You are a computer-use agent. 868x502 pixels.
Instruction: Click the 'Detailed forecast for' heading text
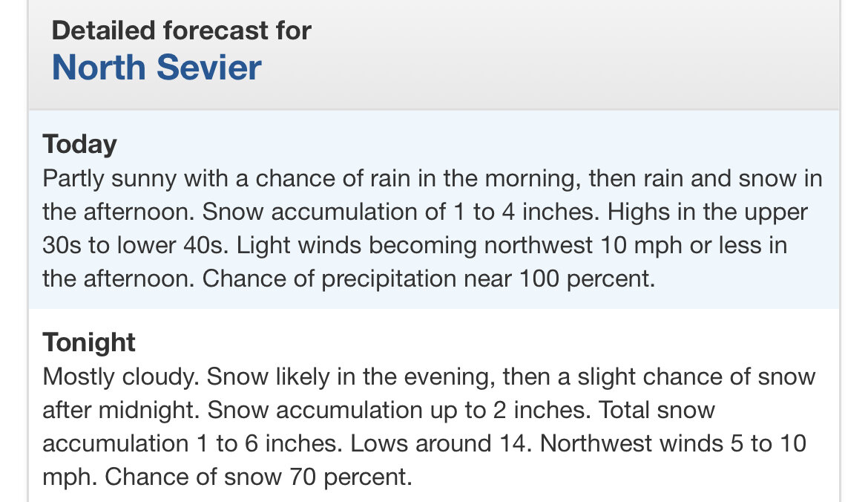tap(182, 30)
